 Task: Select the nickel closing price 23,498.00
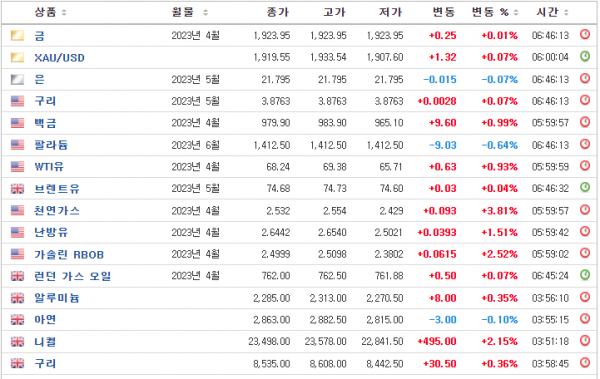coord(269,341)
